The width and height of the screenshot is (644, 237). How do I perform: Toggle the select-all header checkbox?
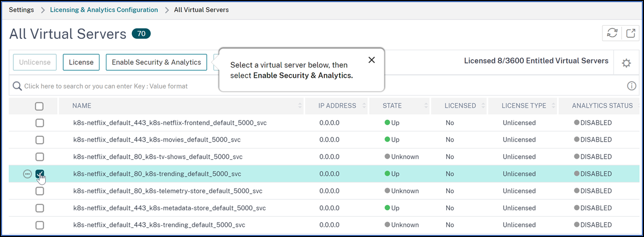[x=39, y=106]
